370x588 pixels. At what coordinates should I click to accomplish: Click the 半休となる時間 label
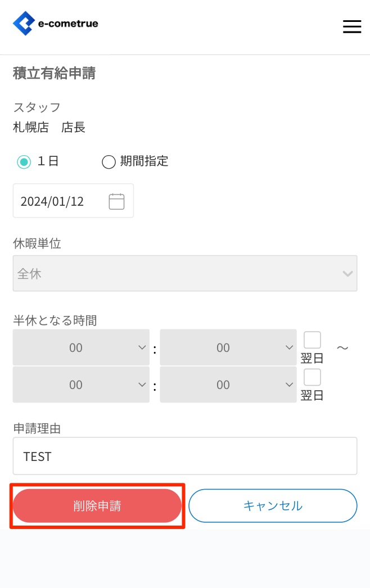tap(55, 320)
